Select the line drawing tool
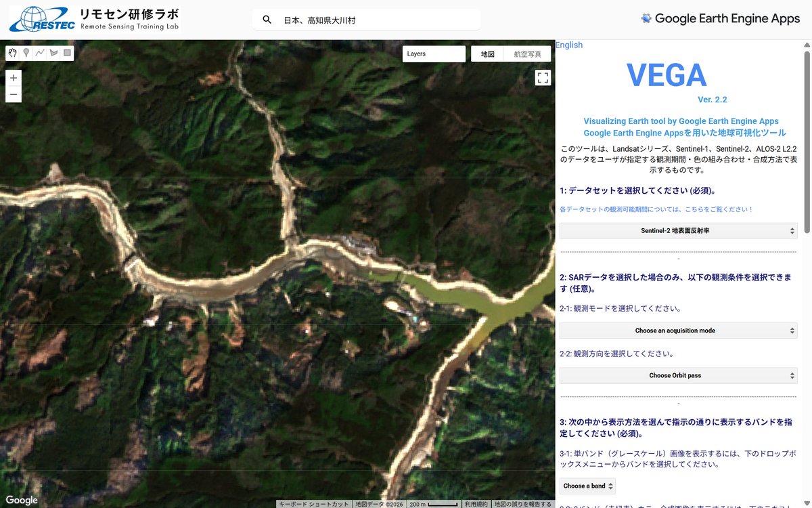The height and width of the screenshot is (508, 812). click(x=40, y=53)
